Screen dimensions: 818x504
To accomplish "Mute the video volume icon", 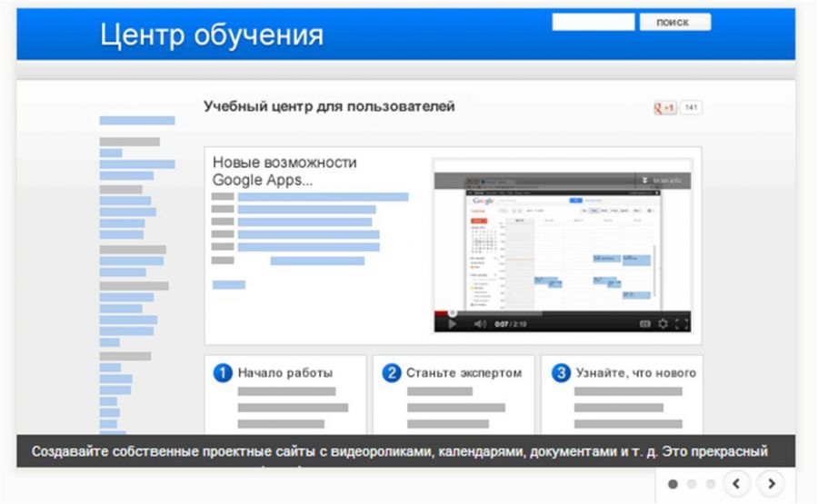I will [479, 324].
